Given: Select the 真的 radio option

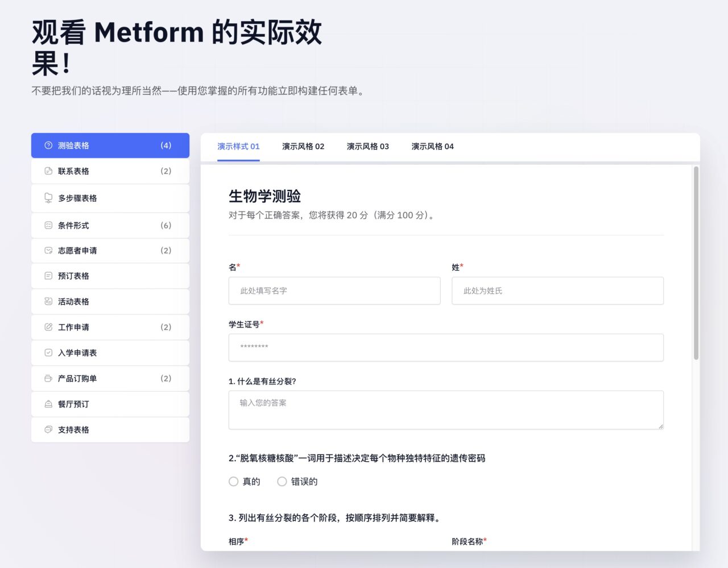Looking at the screenshot, I should [233, 482].
